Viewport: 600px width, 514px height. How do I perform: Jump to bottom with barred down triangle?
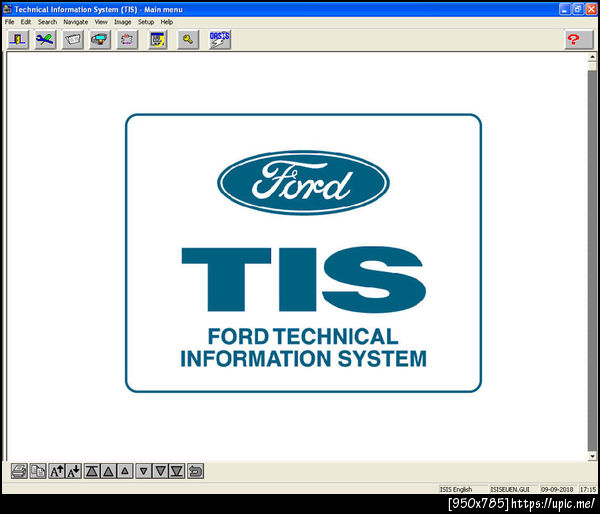(177, 471)
